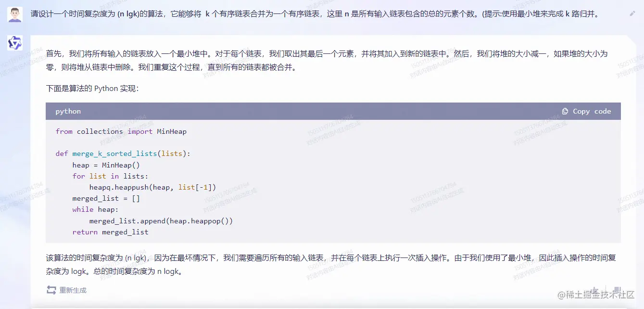This screenshot has width=644, height=309.
Task: Click the thumbs-up feedback icon
Action: click(x=594, y=289)
